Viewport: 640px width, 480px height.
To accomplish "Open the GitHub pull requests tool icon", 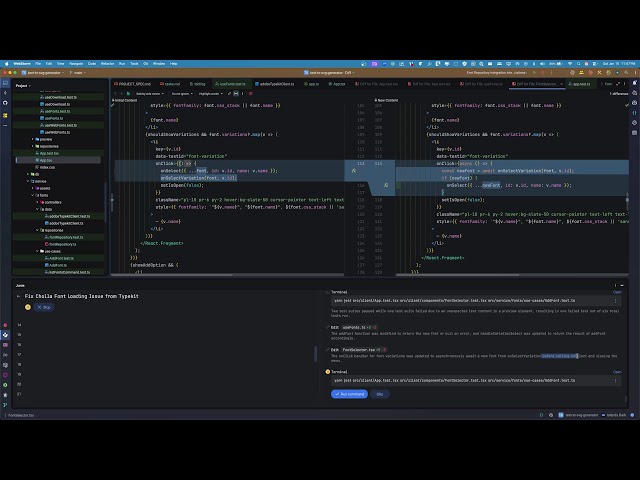I will (x=5, y=102).
